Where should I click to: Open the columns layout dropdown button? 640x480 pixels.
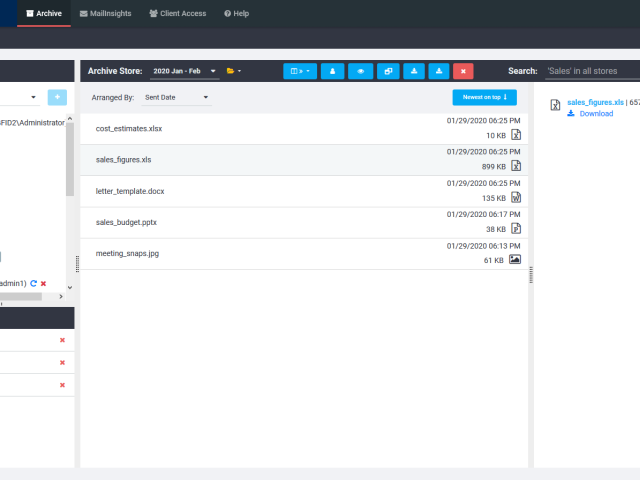pos(300,71)
